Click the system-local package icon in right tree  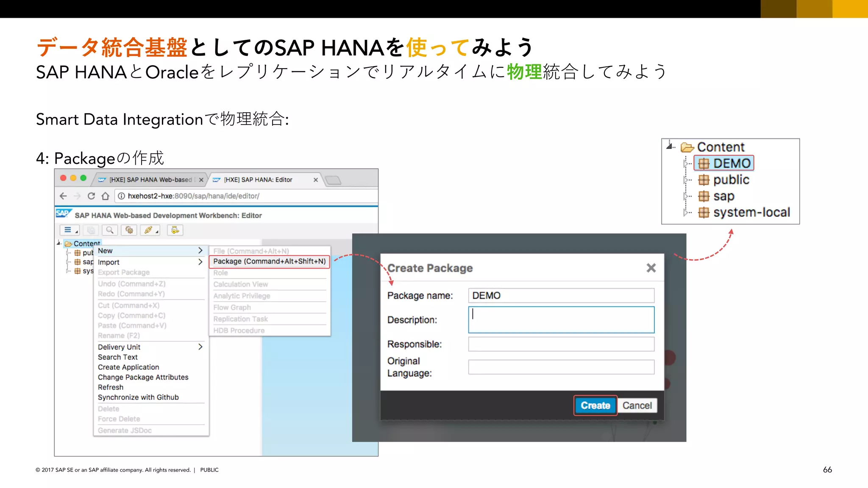[704, 212]
